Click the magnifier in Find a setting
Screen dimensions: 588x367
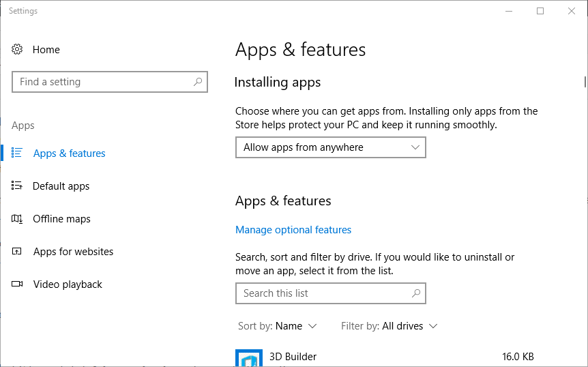click(x=198, y=82)
